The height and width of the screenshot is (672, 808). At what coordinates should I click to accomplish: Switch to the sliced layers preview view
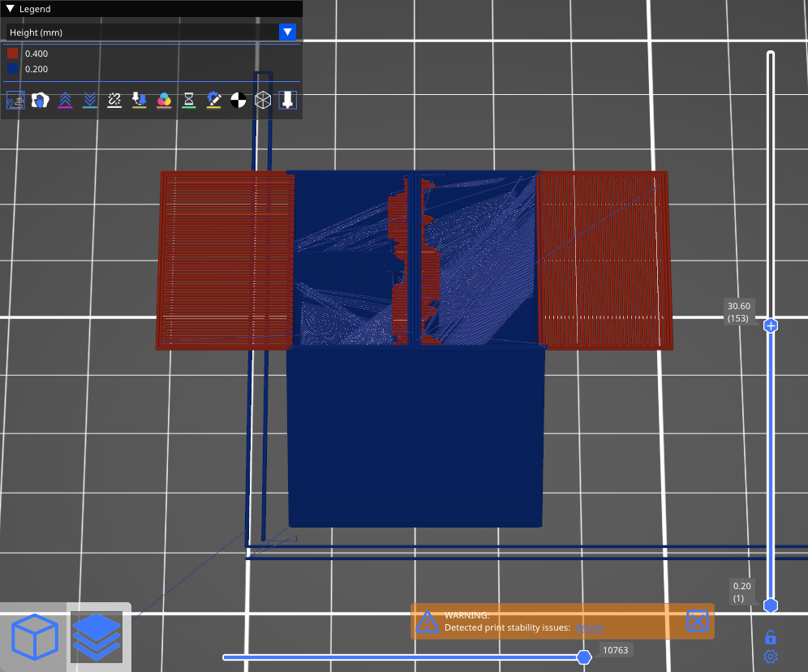[97, 637]
